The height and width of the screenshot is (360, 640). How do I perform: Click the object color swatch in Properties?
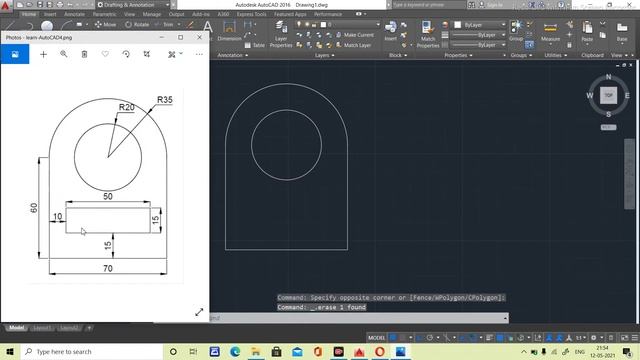[458, 25]
